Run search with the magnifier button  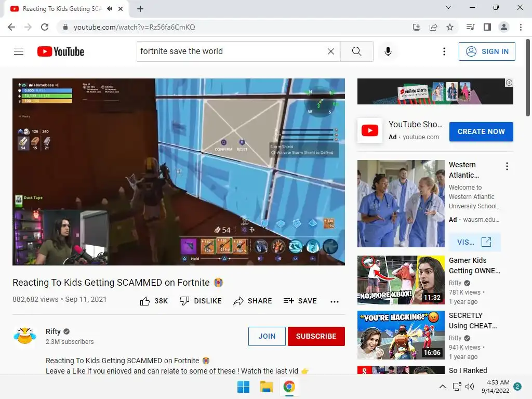356,51
